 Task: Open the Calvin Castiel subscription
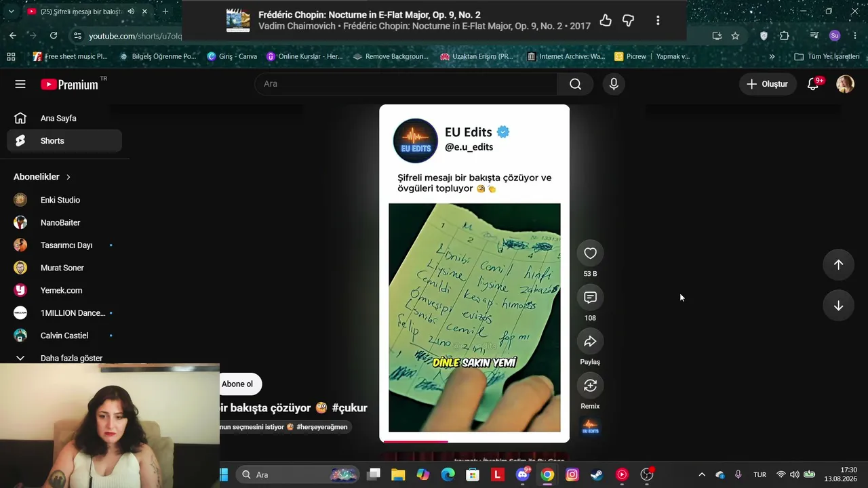click(x=64, y=335)
